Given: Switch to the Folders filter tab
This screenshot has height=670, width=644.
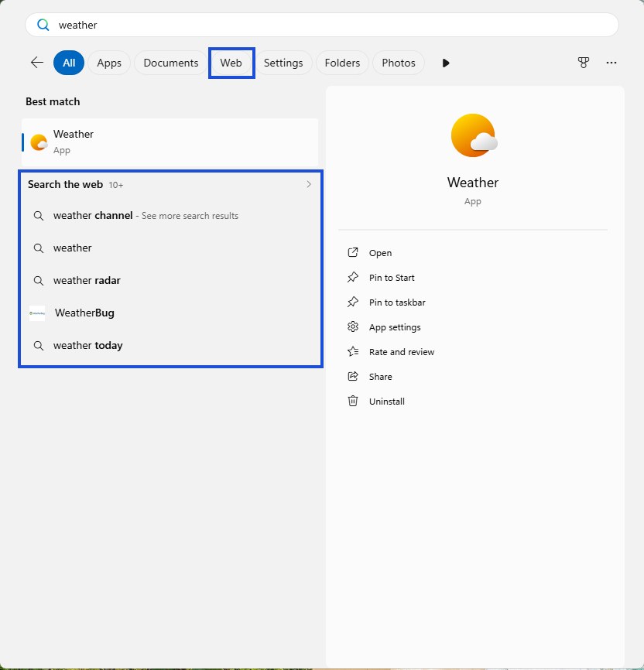Looking at the screenshot, I should point(342,63).
